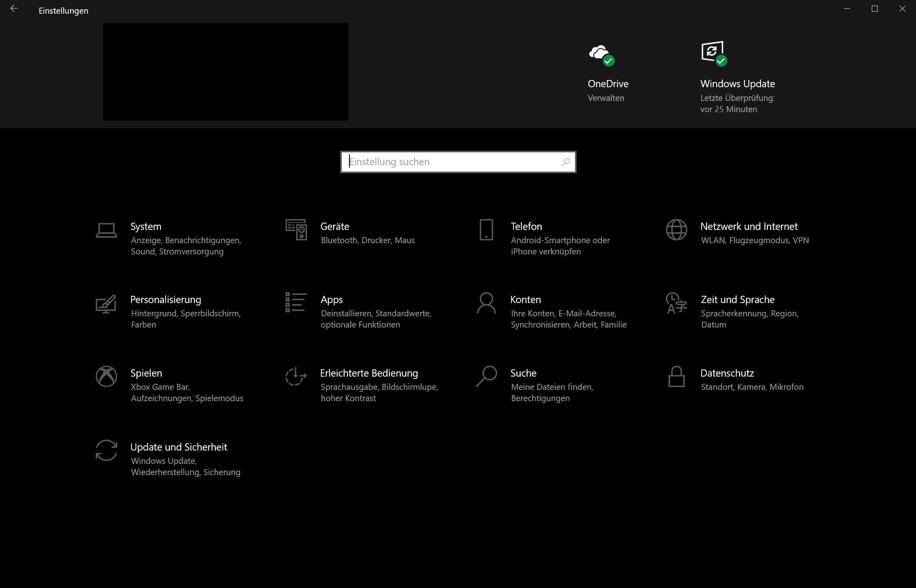Open the OneDrive cloud icon
Viewport: 916px width, 588px height.
(602, 55)
